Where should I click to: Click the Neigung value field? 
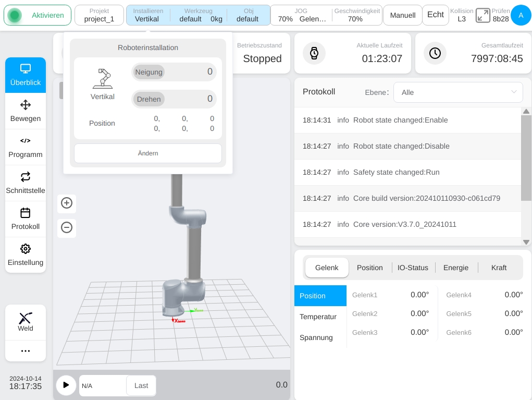pyautogui.click(x=174, y=72)
